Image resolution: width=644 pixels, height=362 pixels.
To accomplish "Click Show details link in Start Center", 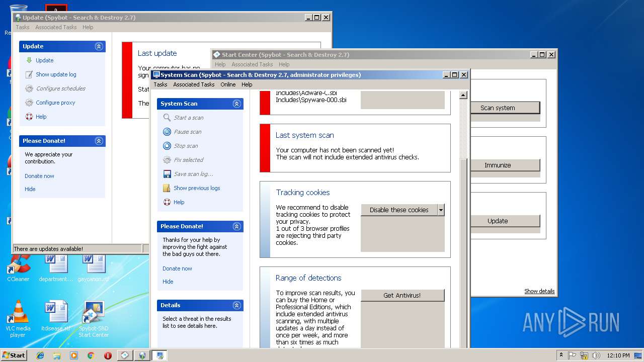I will click(x=539, y=291).
